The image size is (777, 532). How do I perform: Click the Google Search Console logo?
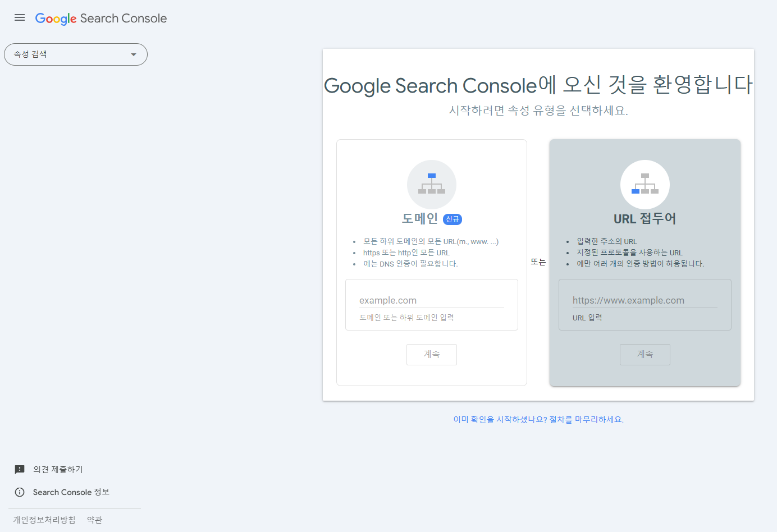pos(101,19)
